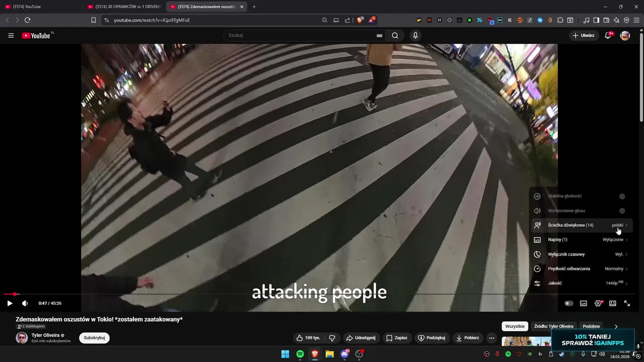Open the Brave VPN shield icon

pos(626,20)
